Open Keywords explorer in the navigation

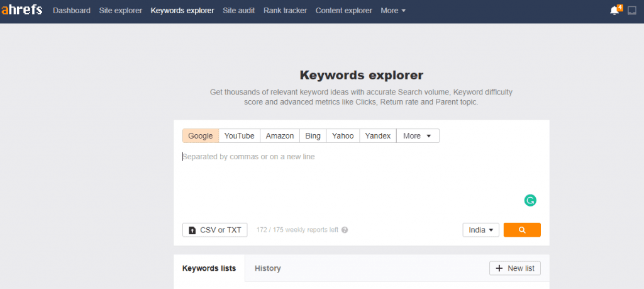pyautogui.click(x=182, y=11)
